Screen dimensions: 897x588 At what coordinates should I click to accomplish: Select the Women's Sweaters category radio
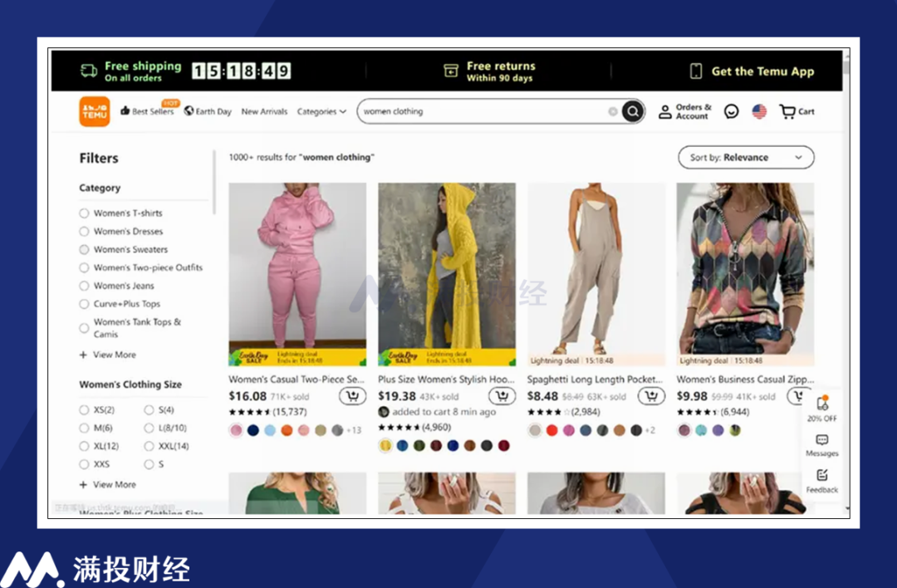(84, 249)
